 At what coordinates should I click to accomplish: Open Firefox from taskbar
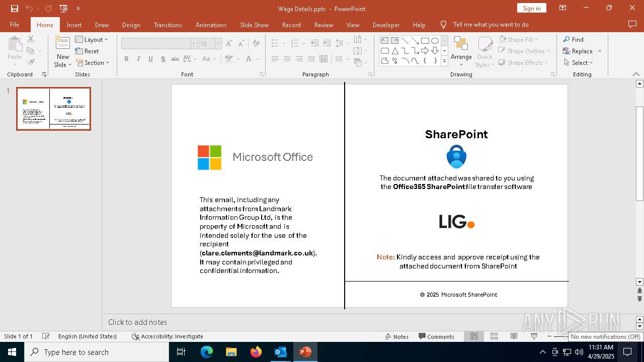(256, 352)
